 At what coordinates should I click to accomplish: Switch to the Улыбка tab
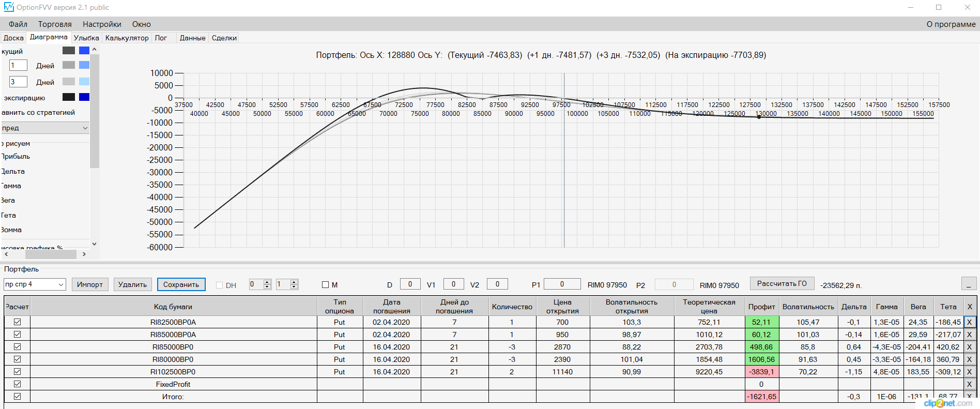tap(86, 38)
